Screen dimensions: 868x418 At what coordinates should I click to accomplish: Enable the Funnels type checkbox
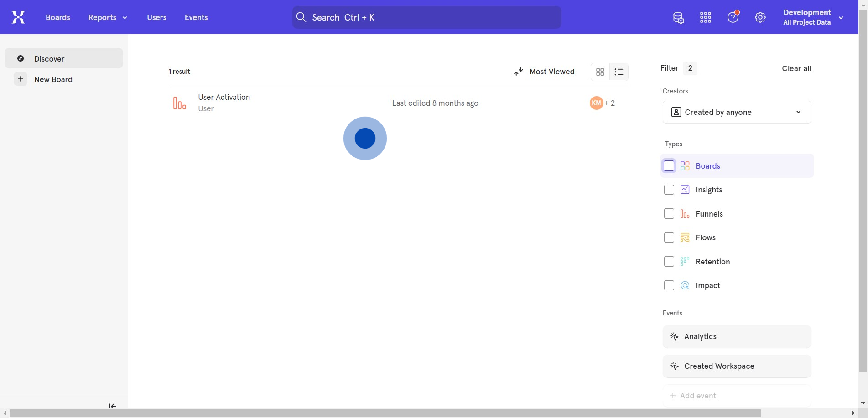click(x=669, y=214)
